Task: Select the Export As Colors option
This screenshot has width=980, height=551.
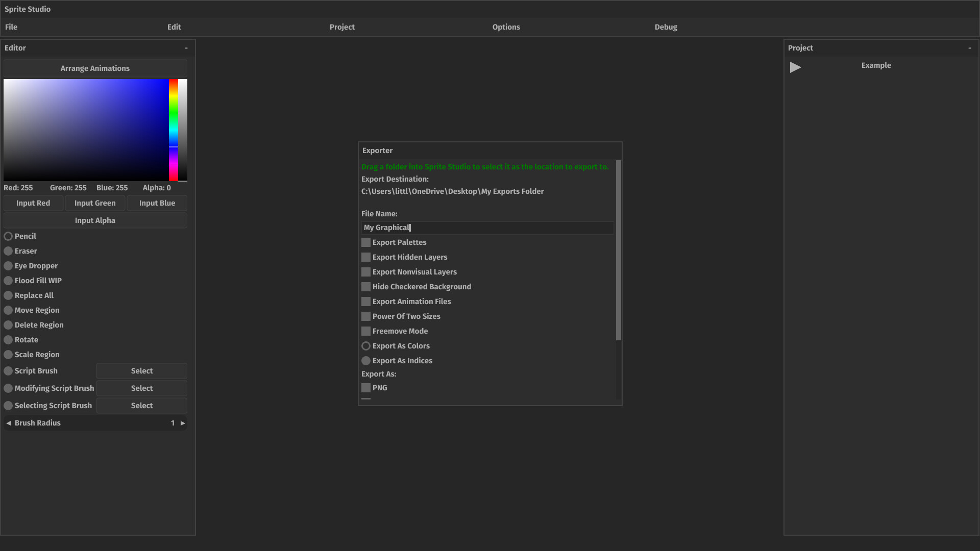Action: (365, 345)
